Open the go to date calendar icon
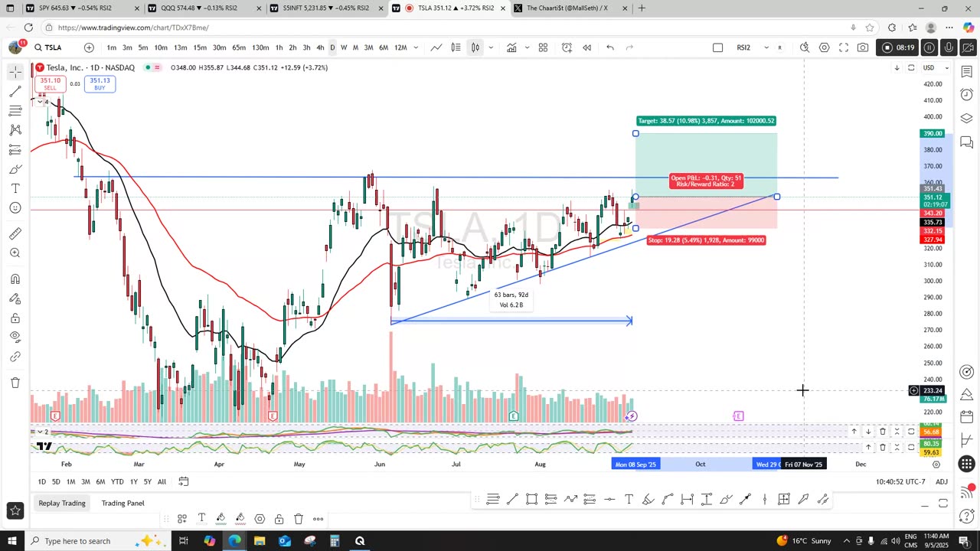This screenshot has height=551, width=980. click(184, 481)
